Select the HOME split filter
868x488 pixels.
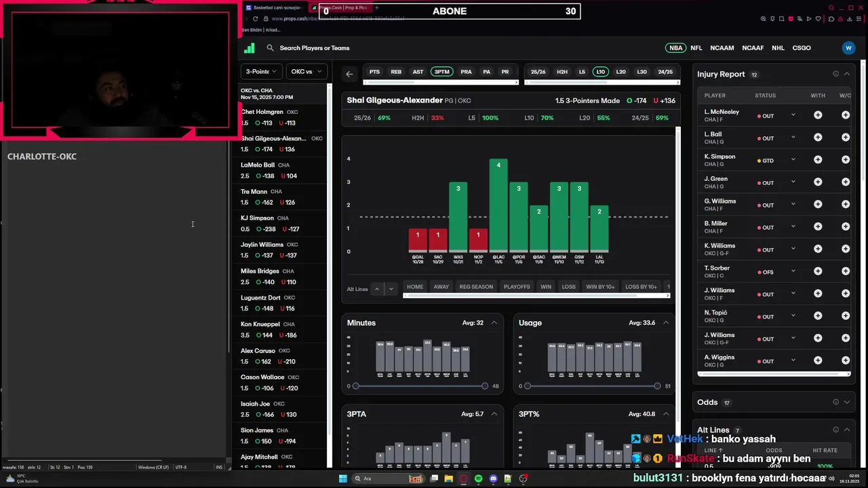415,287
